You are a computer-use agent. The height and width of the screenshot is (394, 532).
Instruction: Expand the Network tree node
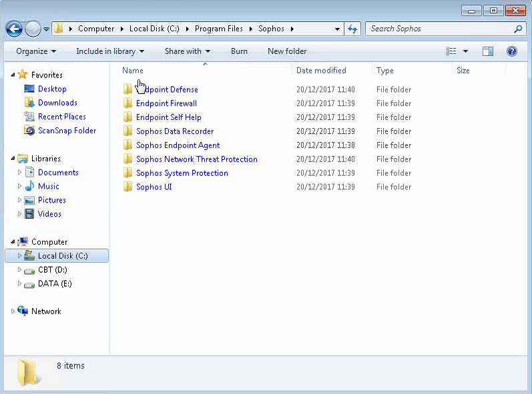point(13,311)
